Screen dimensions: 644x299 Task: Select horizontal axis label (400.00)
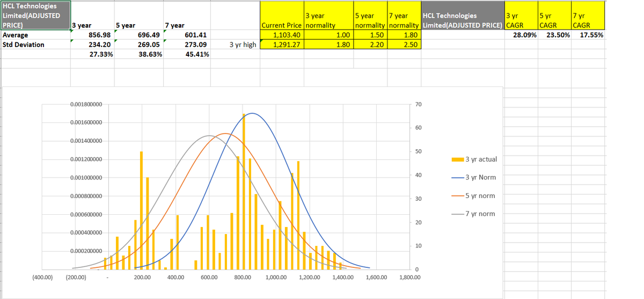point(43,278)
